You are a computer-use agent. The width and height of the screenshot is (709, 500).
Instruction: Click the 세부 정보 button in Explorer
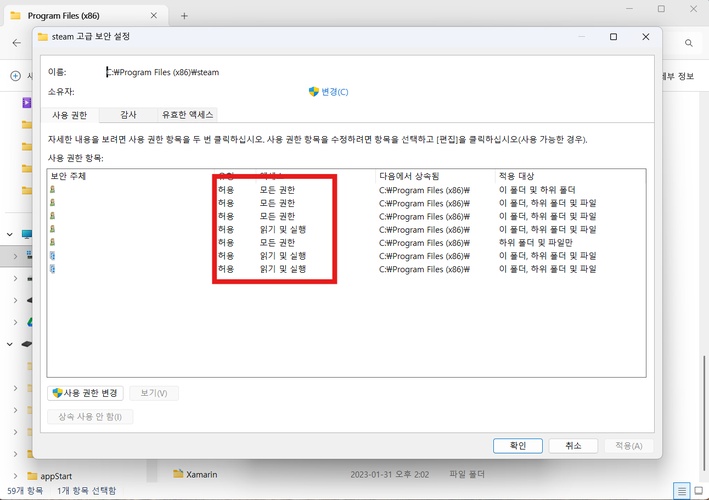(x=678, y=76)
